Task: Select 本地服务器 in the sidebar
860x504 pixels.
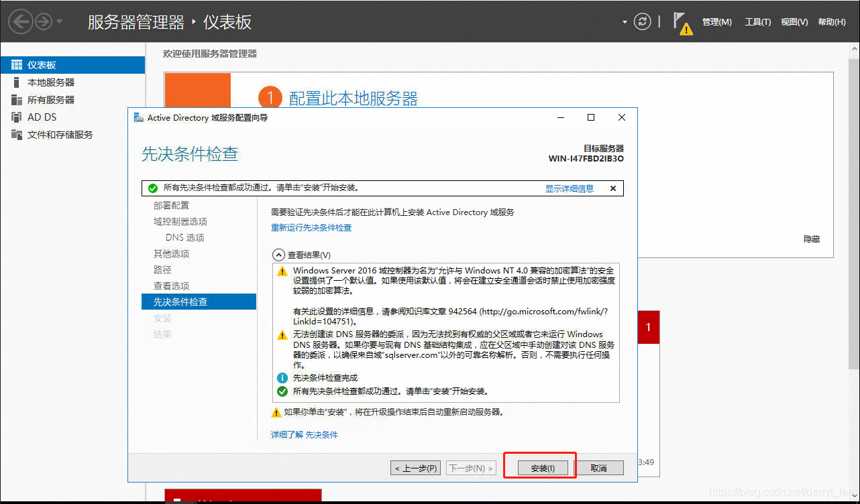Action: click(x=72, y=82)
